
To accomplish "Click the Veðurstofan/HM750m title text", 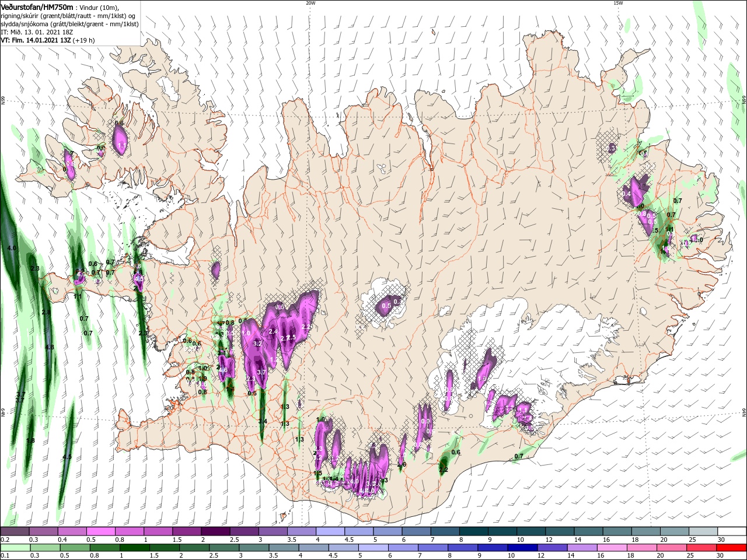I will (x=37, y=6).
